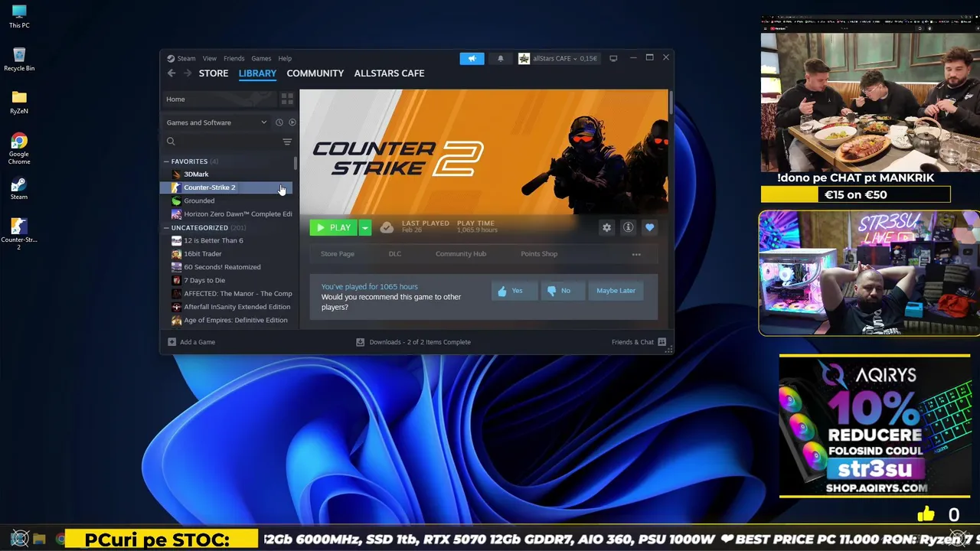Select Horizon Zero Dawn Complete Edition
Screen dimensions: 980x551
[x=227, y=214]
